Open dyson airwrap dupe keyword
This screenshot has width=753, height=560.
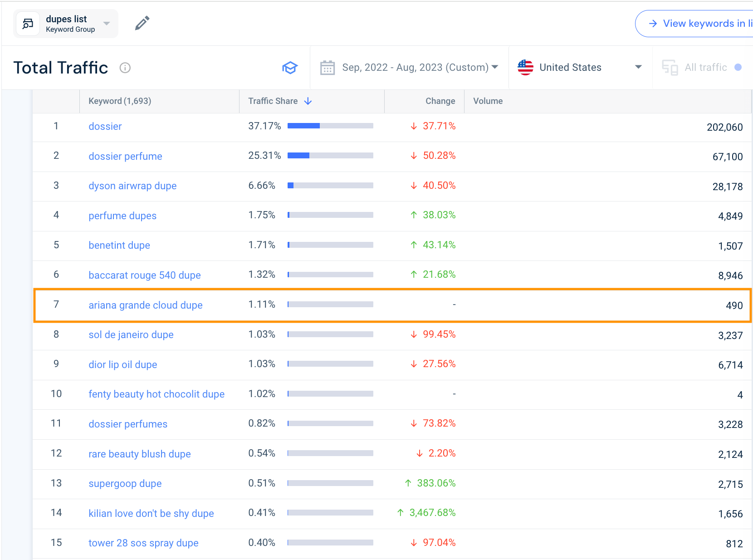(132, 186)
